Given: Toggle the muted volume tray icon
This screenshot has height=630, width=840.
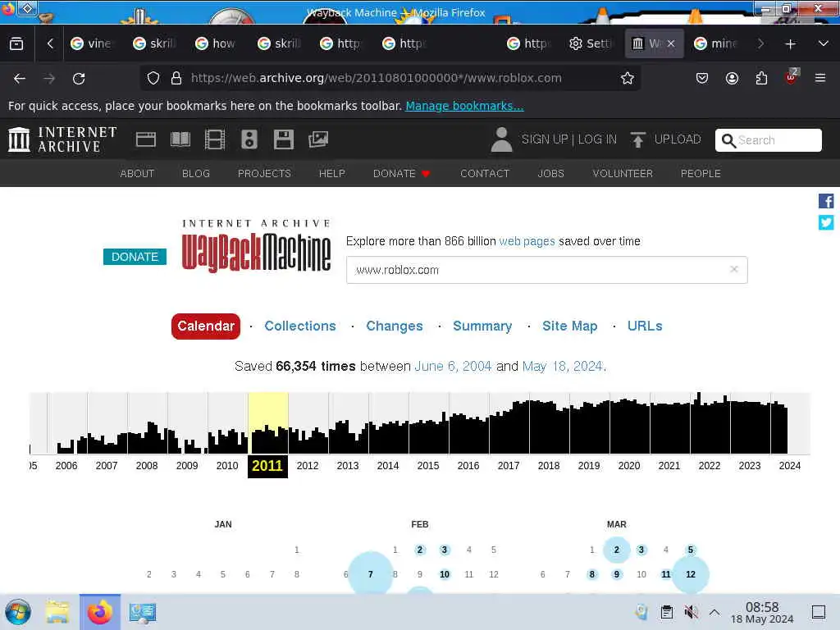Looking at the screenshot, I should (691, 612).
